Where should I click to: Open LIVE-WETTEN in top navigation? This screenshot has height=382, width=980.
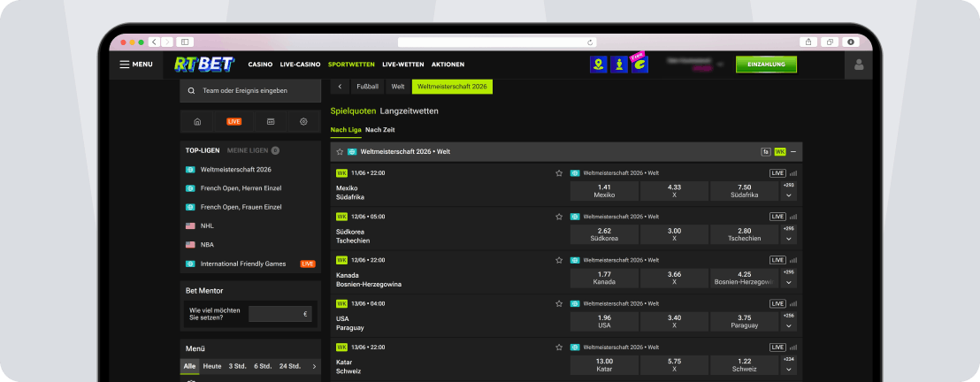point(403,65)
